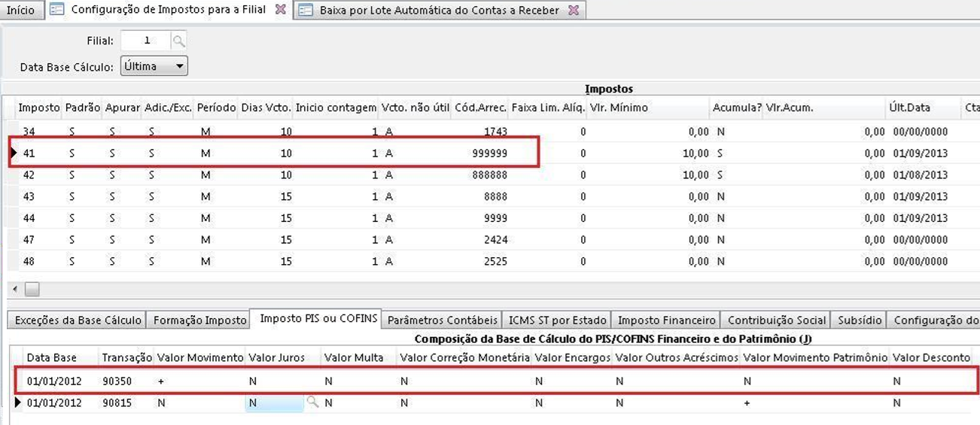Click Transação 90350 in the composition grid

pos(117,381)
